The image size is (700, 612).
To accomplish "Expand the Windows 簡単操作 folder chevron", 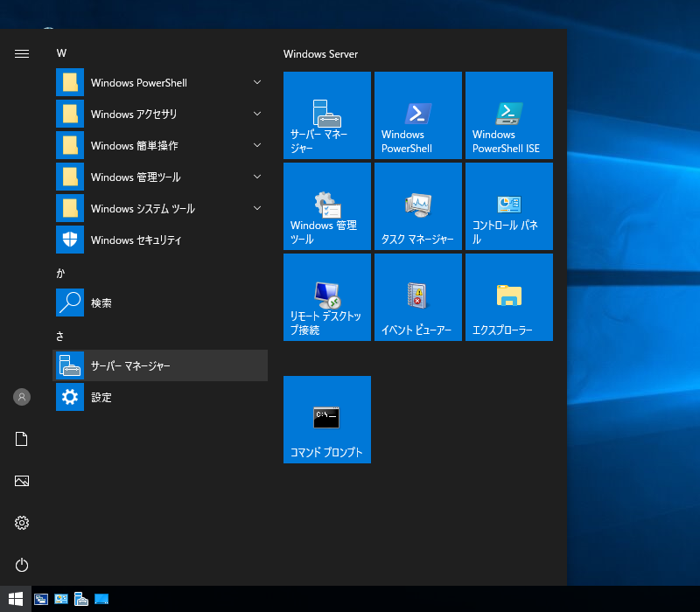I will (257, 145).
